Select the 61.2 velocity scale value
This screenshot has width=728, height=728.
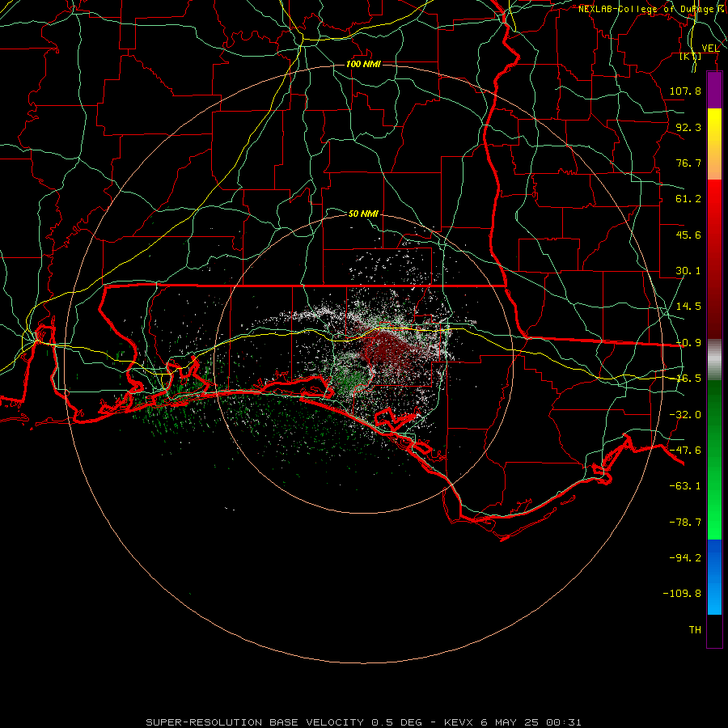click(x=688, y=199)
